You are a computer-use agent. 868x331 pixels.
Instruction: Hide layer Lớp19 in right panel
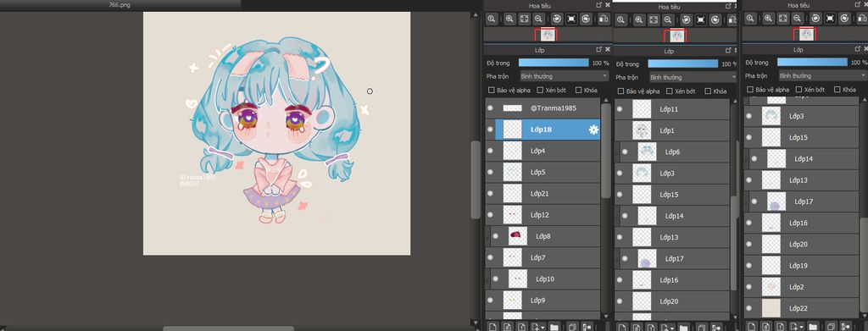point(749,266)
